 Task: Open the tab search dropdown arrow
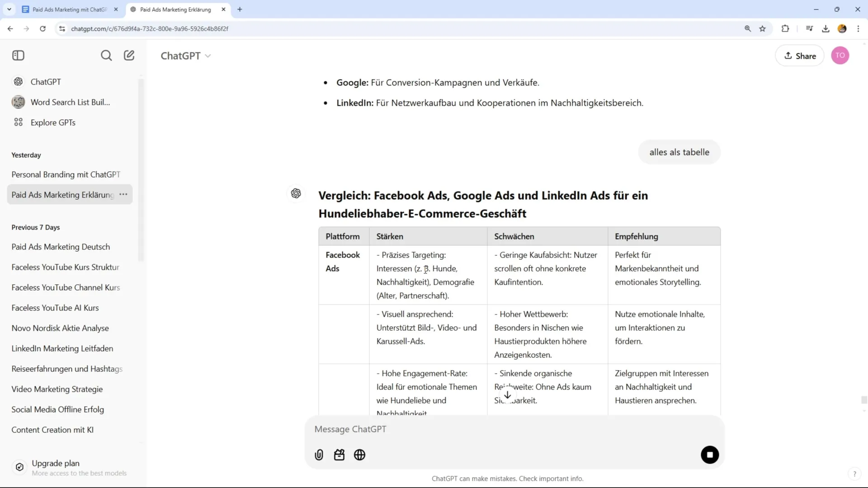click(x=9, y=9)
